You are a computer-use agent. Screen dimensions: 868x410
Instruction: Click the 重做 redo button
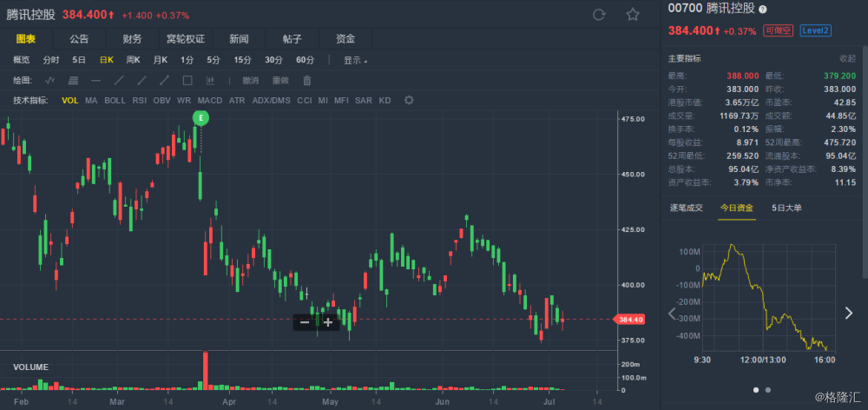[x=280, y=80]
